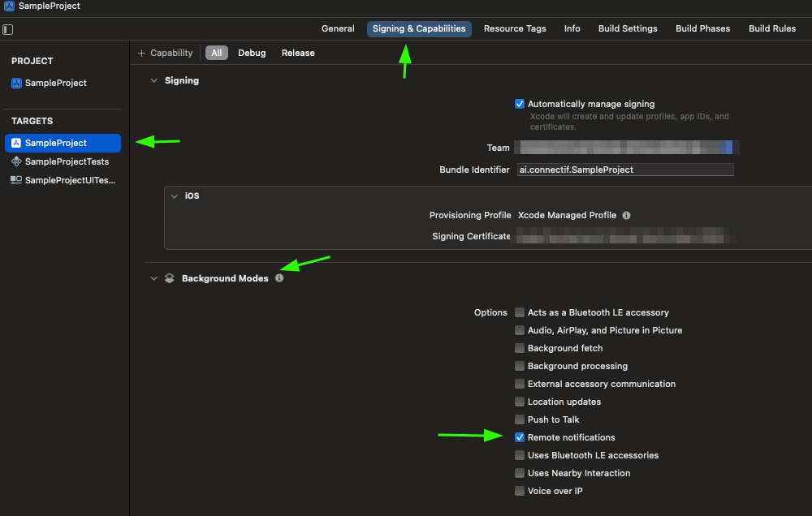The image size is (812, 516).
Task: Check the Background fetch option
Action: coord(520,348)
